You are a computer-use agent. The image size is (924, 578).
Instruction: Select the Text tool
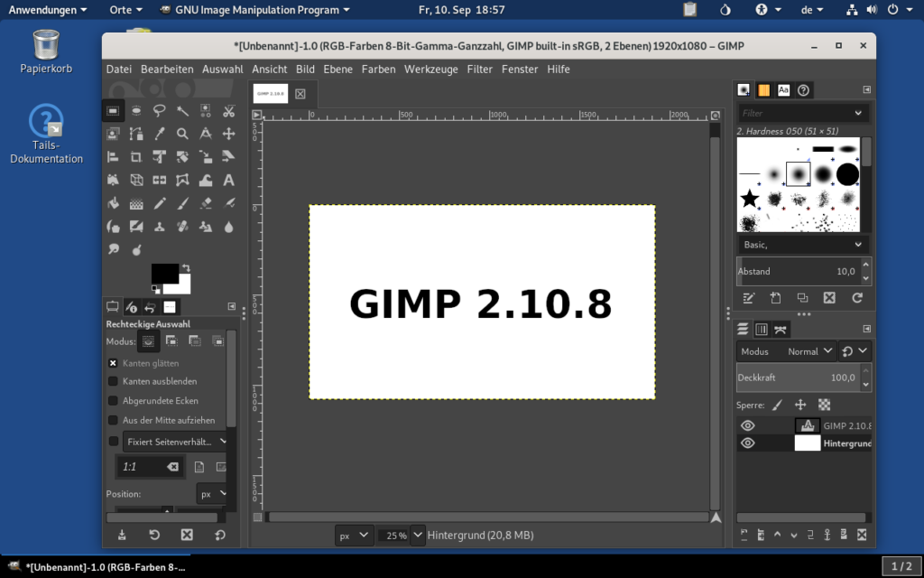tap(228, 180)
